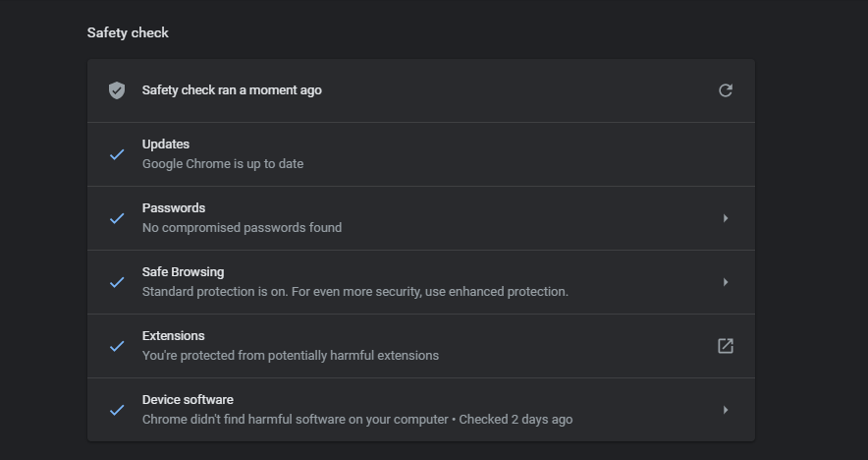Image resolution: width=868 pixels, height=460 pixels.
Task: Click the 'Safety check ran a moment ago' text
Action: click(x=232, y=90)
